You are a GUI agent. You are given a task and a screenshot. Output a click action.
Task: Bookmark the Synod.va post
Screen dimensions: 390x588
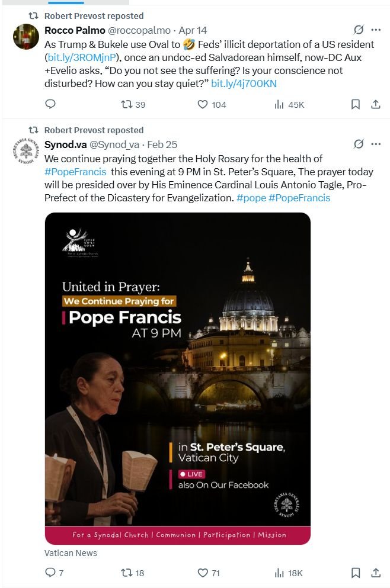(356, 573)
